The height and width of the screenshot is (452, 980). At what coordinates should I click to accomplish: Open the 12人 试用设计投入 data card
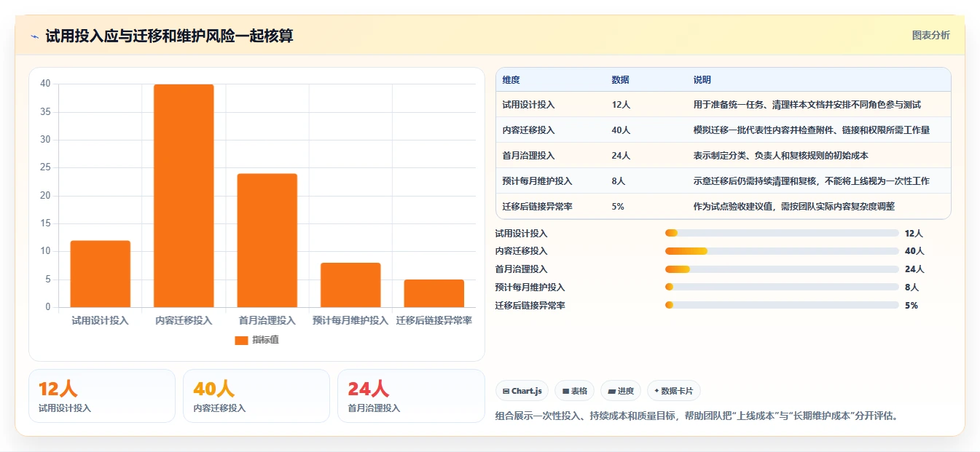102,396
